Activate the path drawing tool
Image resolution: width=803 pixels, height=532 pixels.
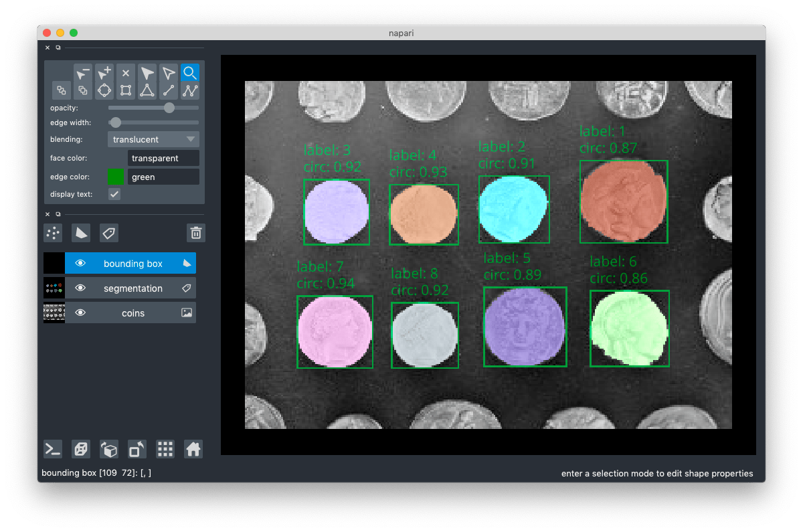pyautogui.click(x=190, y=90)
